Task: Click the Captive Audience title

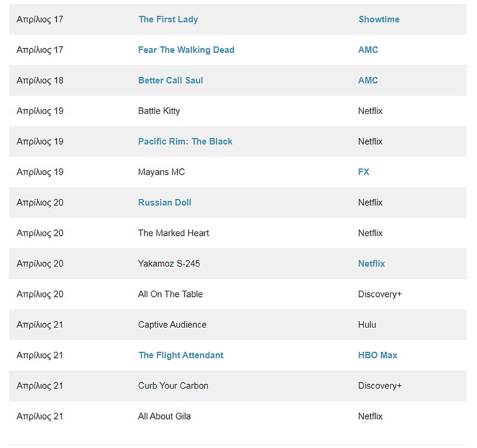Action: point(172,325)
